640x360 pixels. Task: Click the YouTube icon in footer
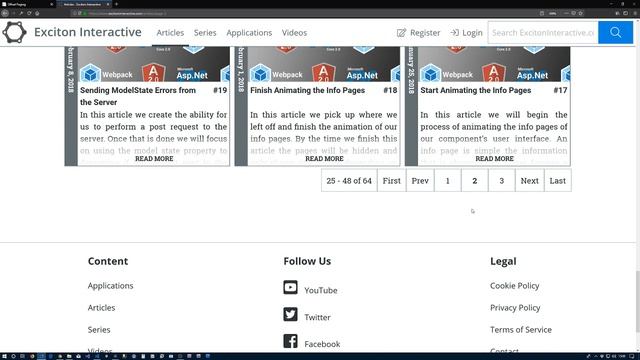290,287
